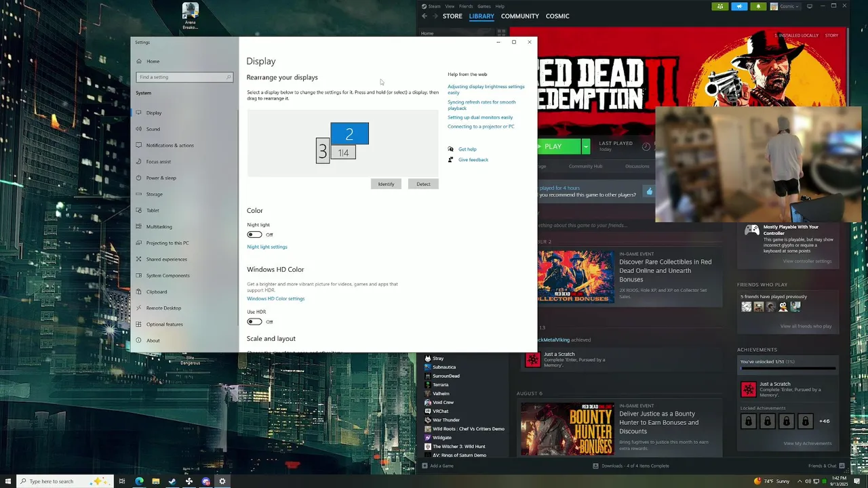Screen dimensions: 868x488
Task: Open Steam announcements megaphone button
Action: pos(739,6)
